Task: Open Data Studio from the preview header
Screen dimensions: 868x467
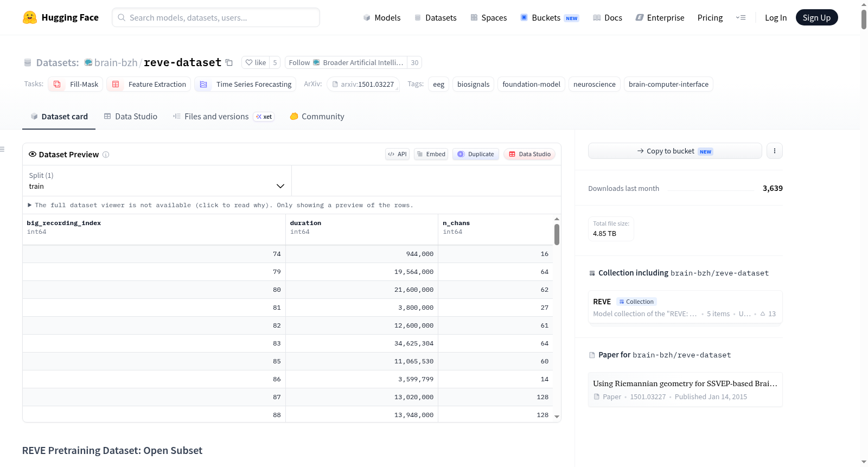Action: tap(529, 154)
